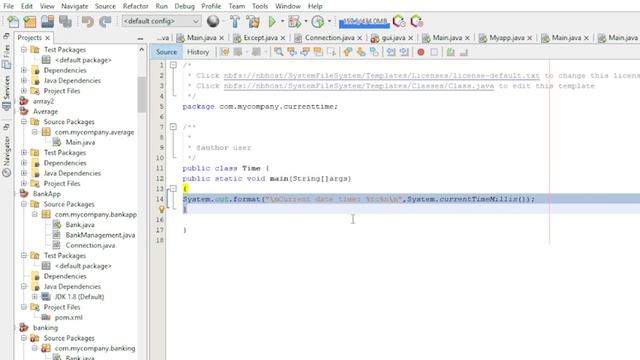The height and width of the screenshot is (360, 640).
Task: Click the Previous Bookmark icon
Action: point(348,52)
